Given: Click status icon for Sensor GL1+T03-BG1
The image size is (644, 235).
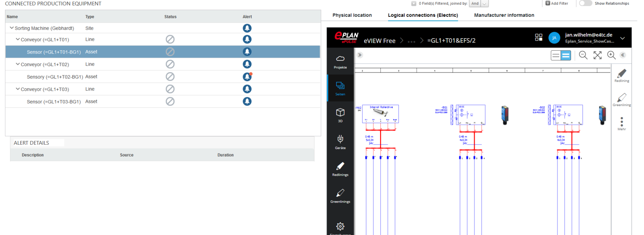Looking at the screenshot, I should [170, 101].
